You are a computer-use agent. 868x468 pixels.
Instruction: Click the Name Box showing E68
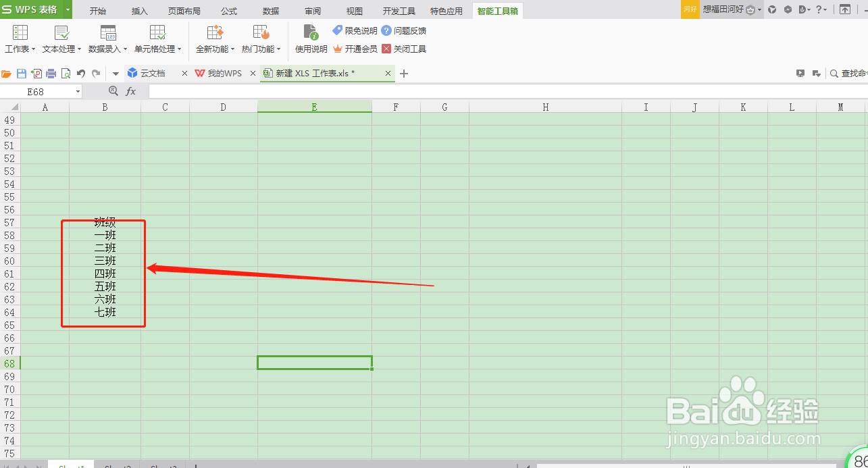tap(36, 91)
